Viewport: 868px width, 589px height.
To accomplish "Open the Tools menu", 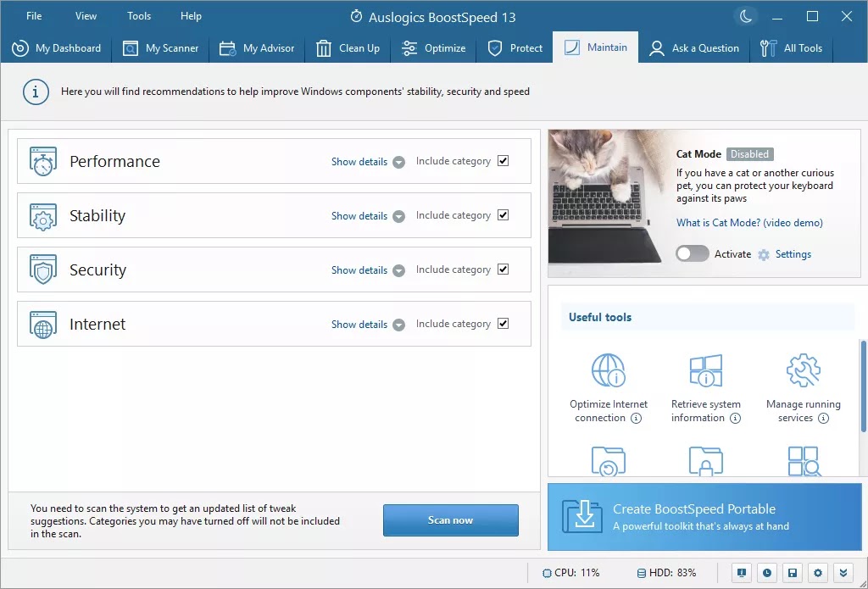I will (139, 16).
